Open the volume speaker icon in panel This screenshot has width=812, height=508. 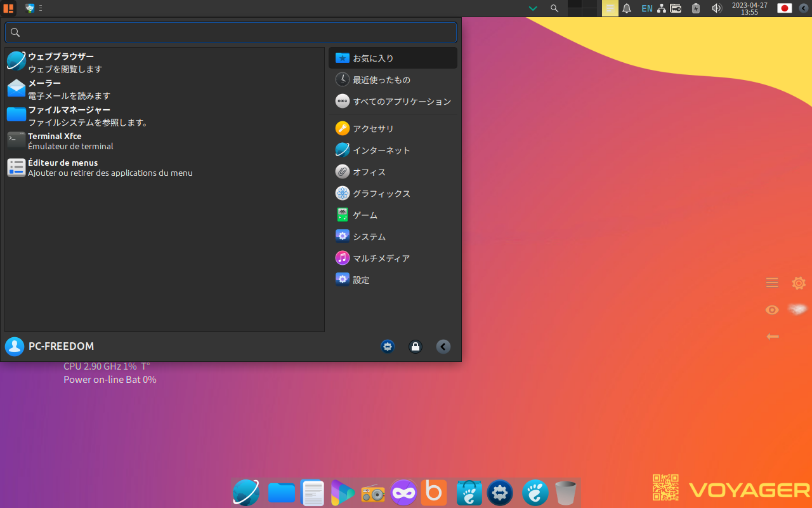[717, 8]
